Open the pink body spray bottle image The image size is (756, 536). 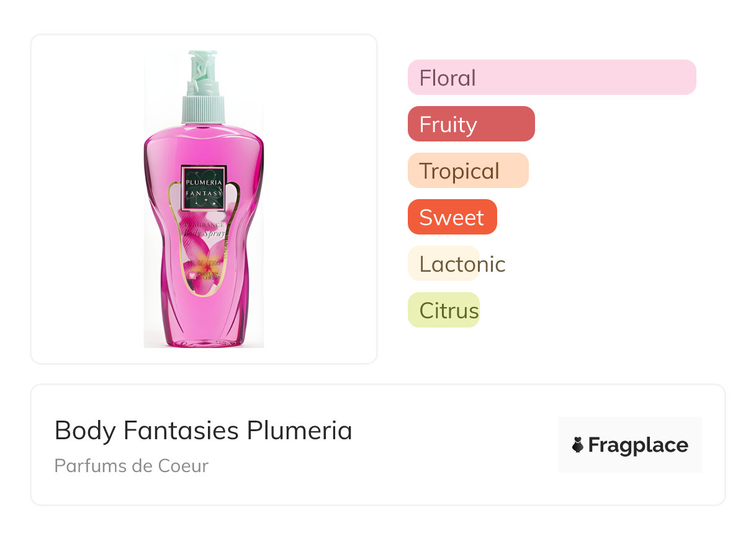pos(204,199)
